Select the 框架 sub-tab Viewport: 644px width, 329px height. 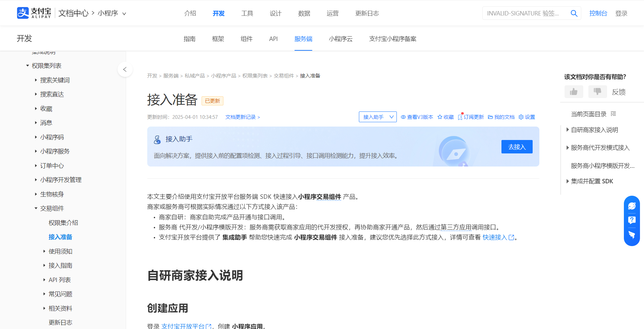point(218,39)
